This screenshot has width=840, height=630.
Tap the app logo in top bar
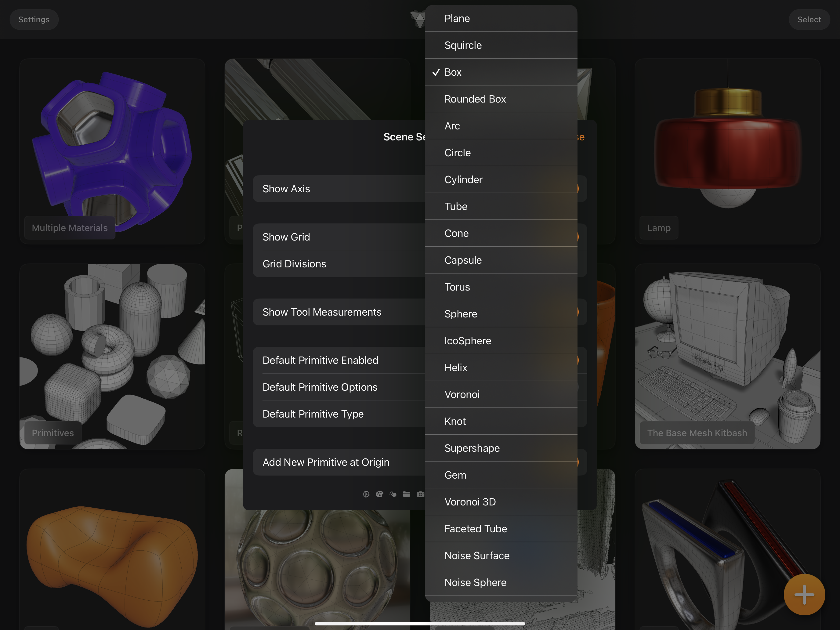pyautogui.click(x=418, y=19)
